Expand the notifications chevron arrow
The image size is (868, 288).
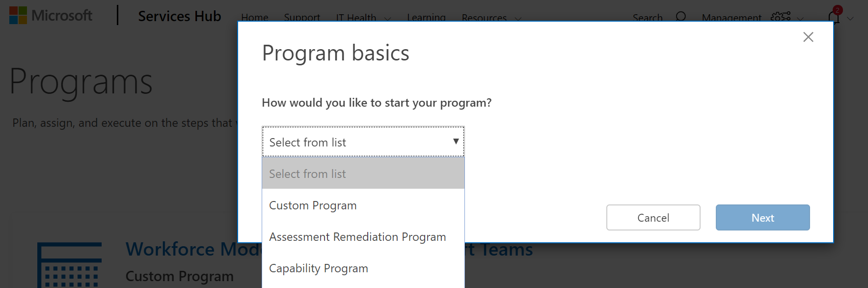click(850, 19)
